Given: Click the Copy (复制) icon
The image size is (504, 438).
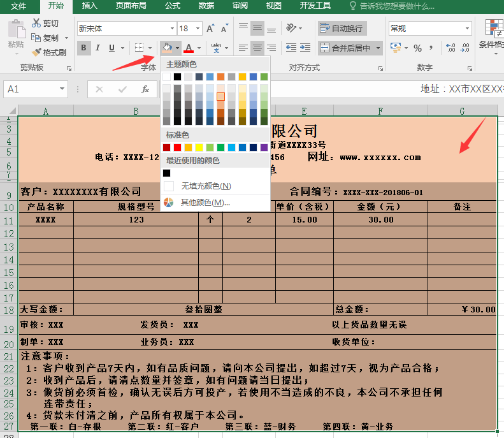Looking at the screenshot, I should 36,38.
